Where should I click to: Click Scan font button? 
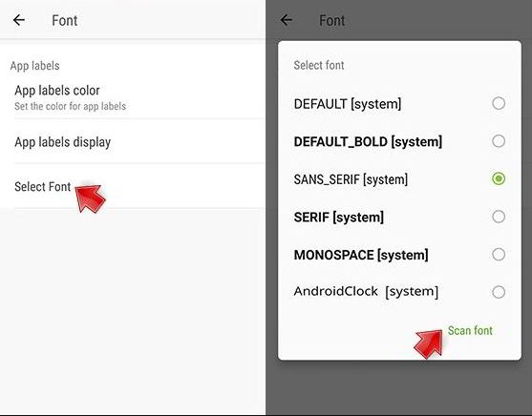pos(470,330)
